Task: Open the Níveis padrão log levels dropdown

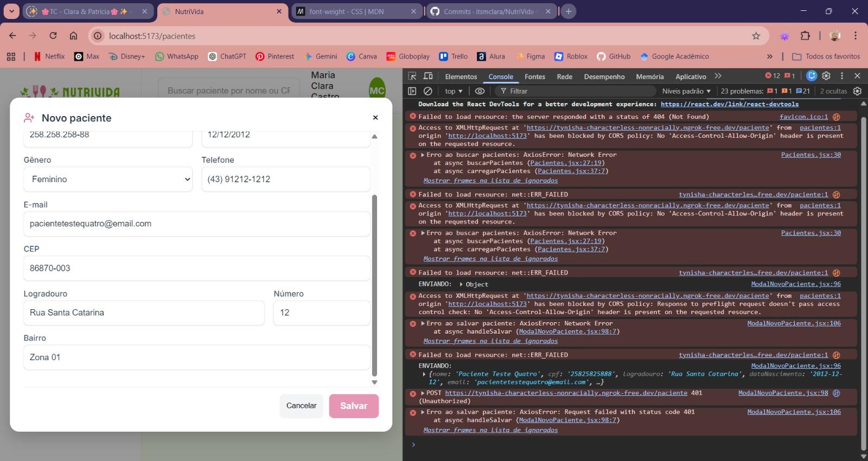Action: pyautogui.click(x=686, y=91)
